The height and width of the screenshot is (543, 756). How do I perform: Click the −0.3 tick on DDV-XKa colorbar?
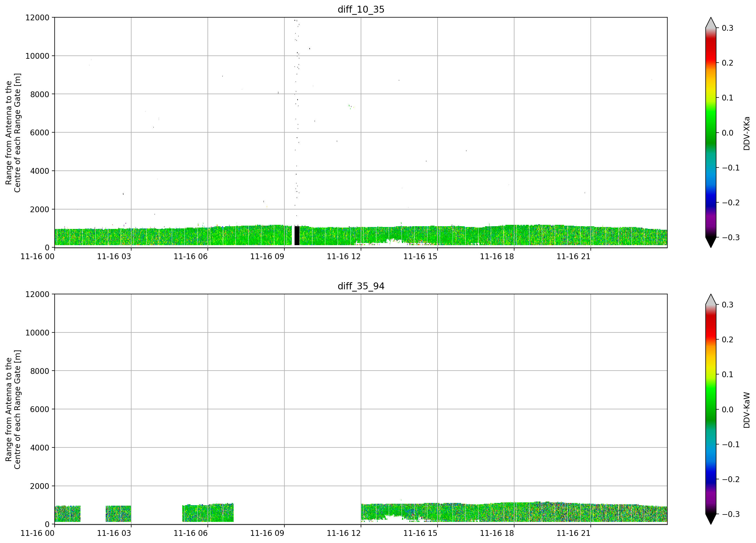click(x=731, y=238)
